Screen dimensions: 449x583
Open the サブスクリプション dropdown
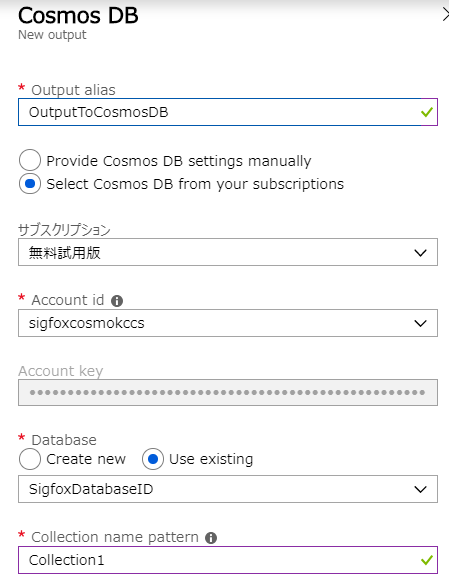(x=228, y=252)
